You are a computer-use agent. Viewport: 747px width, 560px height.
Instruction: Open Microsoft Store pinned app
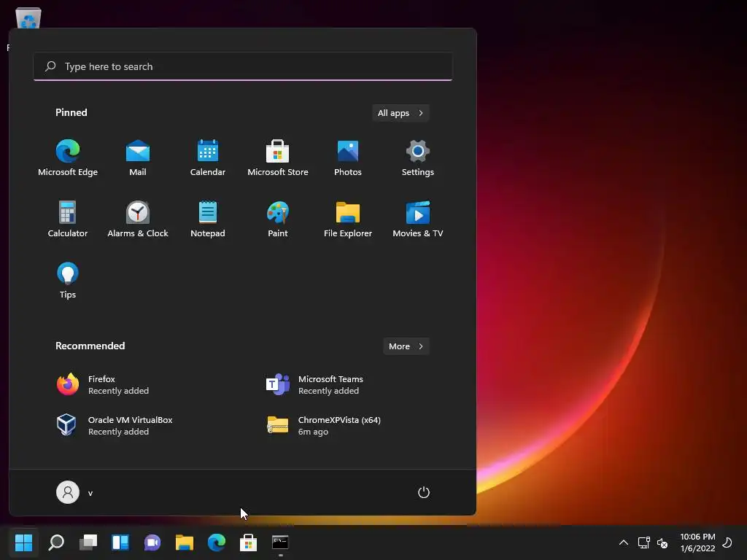[x=278, y=158]
